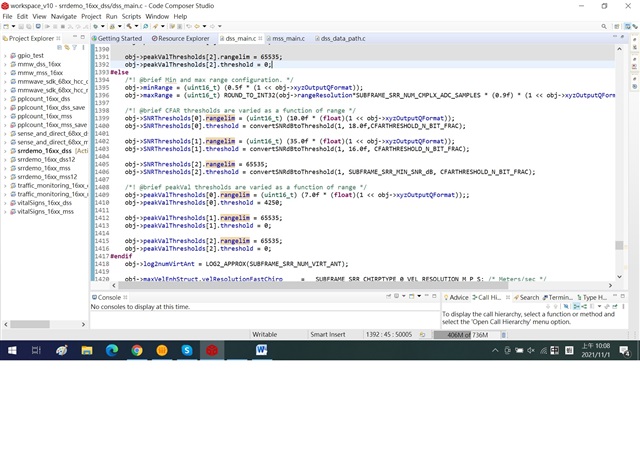
Task: Open File Explorer from the taskbar
Action: click(87, 350)
